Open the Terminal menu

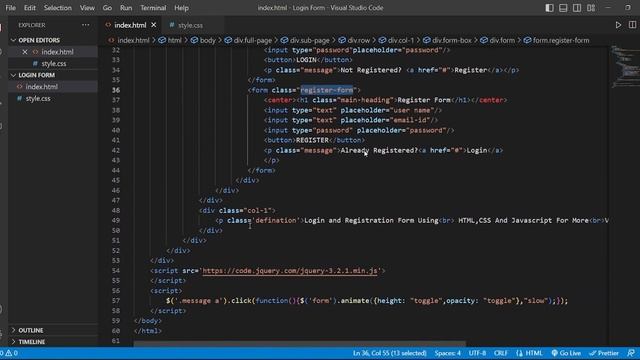pos(153,8)
